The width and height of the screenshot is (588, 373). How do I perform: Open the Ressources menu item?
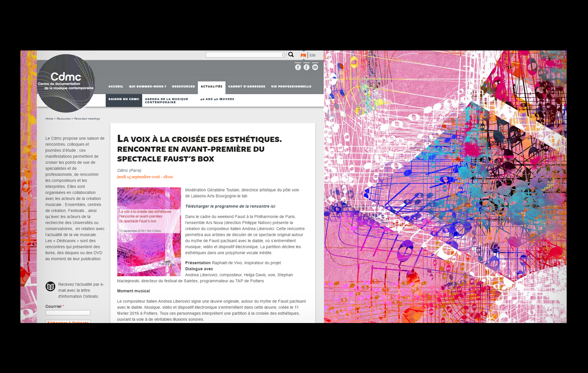[x=183, y=87]
